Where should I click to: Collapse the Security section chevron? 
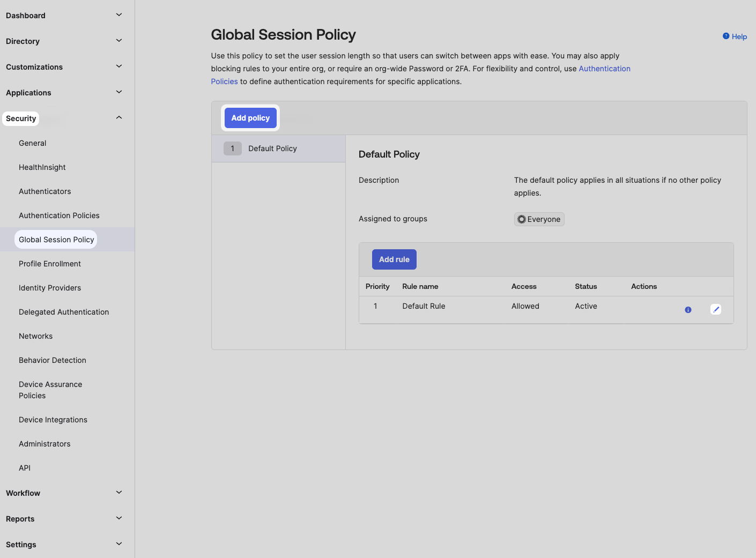119,118
